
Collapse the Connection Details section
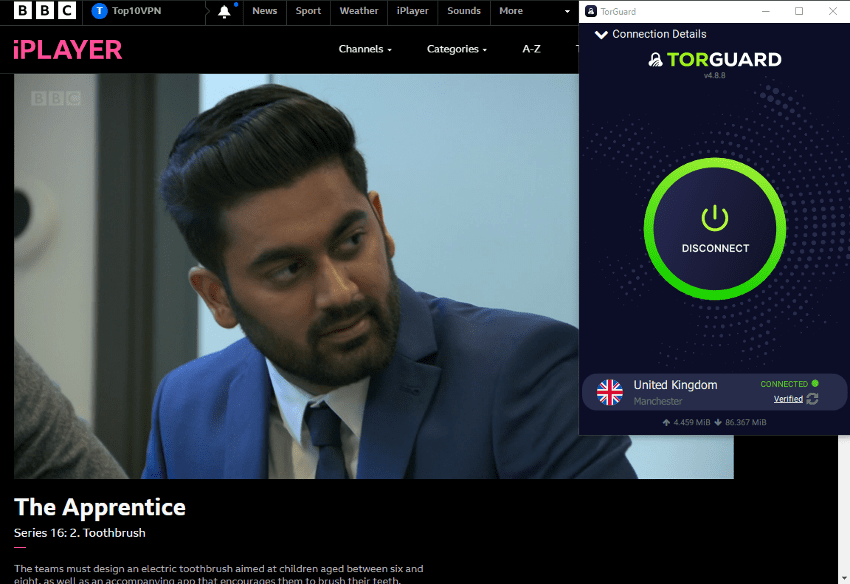point(600,33)
